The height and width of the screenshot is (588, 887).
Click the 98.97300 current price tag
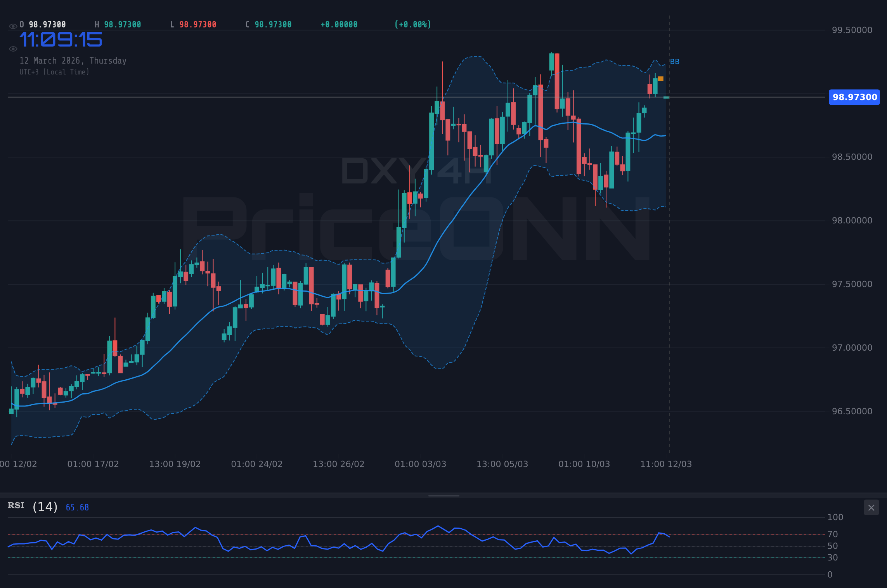click(x=854, y=97)
